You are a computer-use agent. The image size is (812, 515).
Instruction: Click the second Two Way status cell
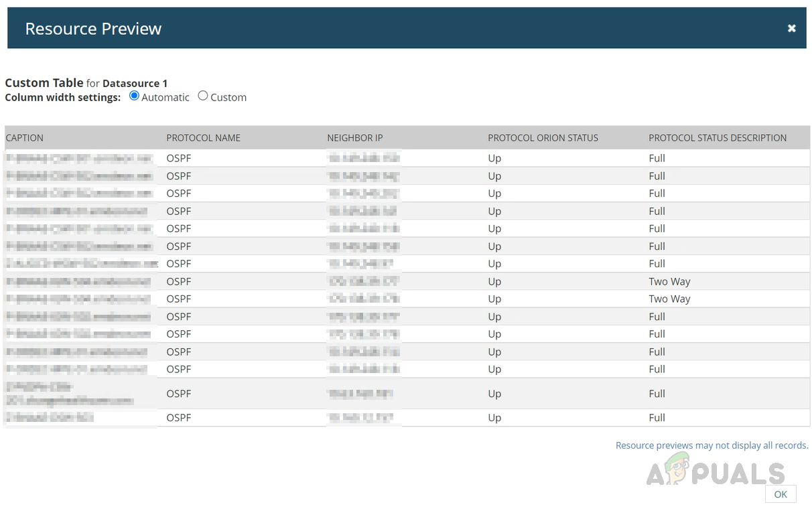coord(669,299)
